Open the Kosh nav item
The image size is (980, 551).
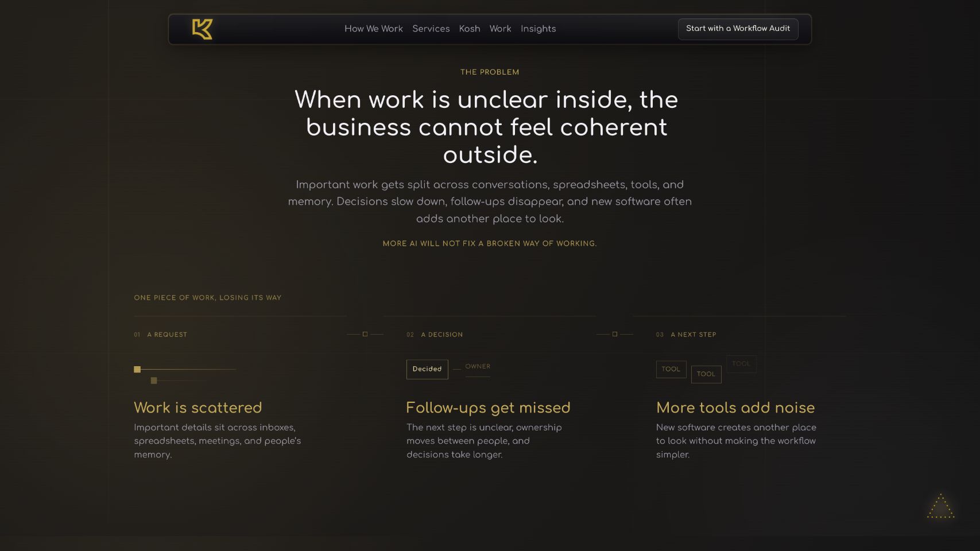point(470,29)
